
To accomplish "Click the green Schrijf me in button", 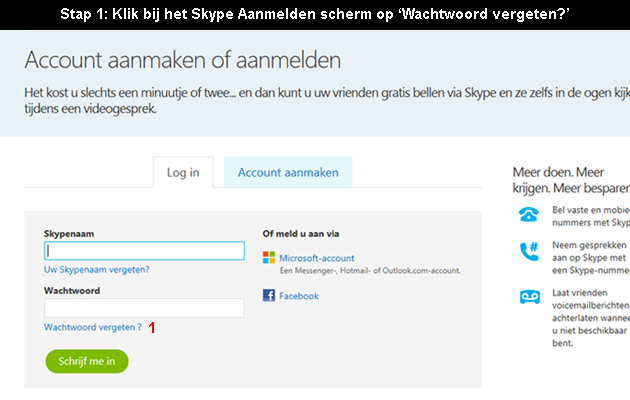I will click(x=87, y=361).
